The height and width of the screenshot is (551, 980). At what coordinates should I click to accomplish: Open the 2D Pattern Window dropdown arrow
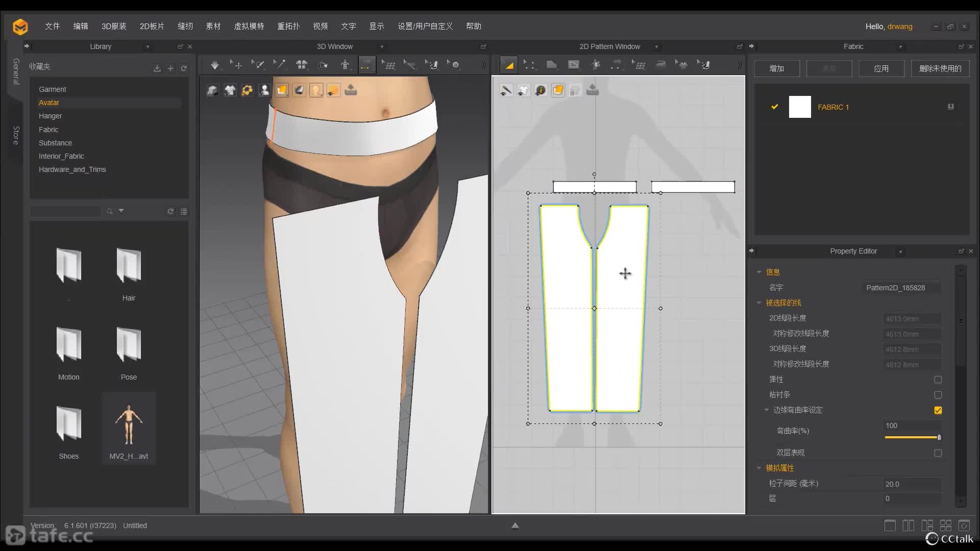coord(657,47)
